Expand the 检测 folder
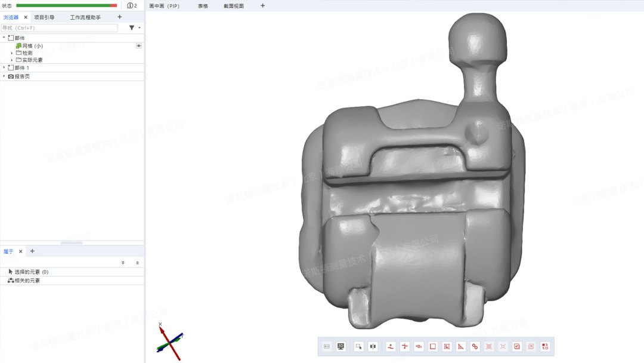 pyautogui.click(x=12, y=53)
